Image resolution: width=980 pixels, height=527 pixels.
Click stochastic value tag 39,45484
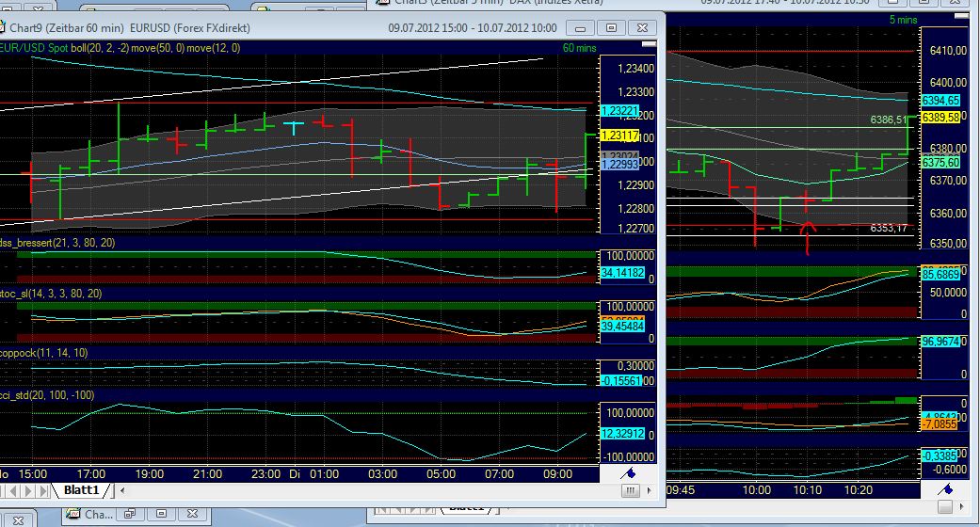point(622,326)
